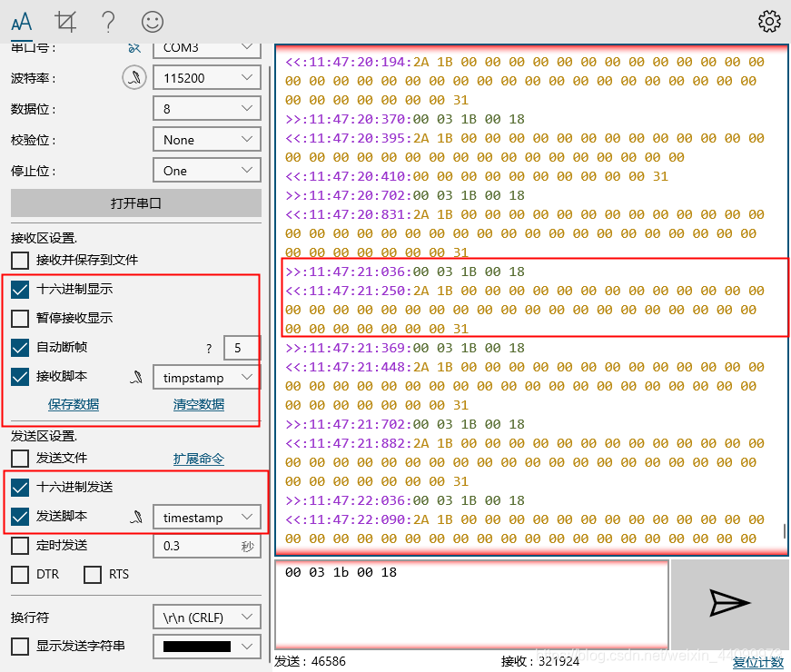Image resolution: width=791 pixels, height=672 pixels.
Task: Edit the receive script pen icon
Action: pyautogui.click(x=136, y=377)
